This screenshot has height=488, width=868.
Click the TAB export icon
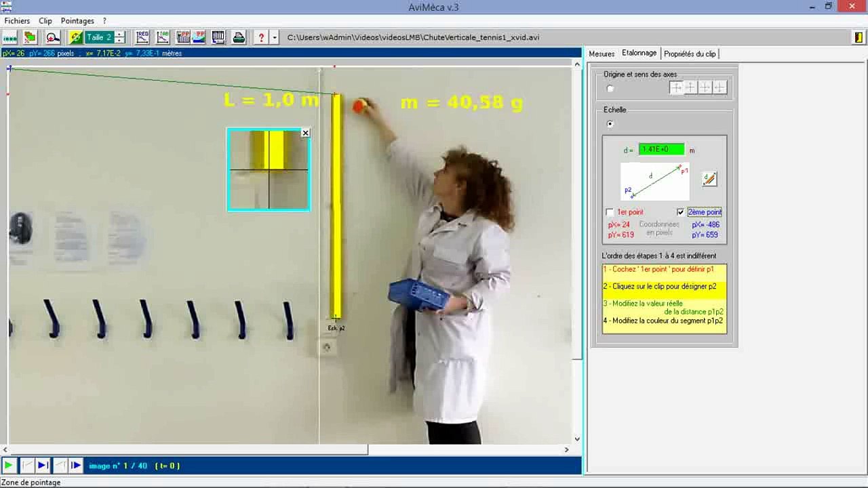tap(163, 38)
